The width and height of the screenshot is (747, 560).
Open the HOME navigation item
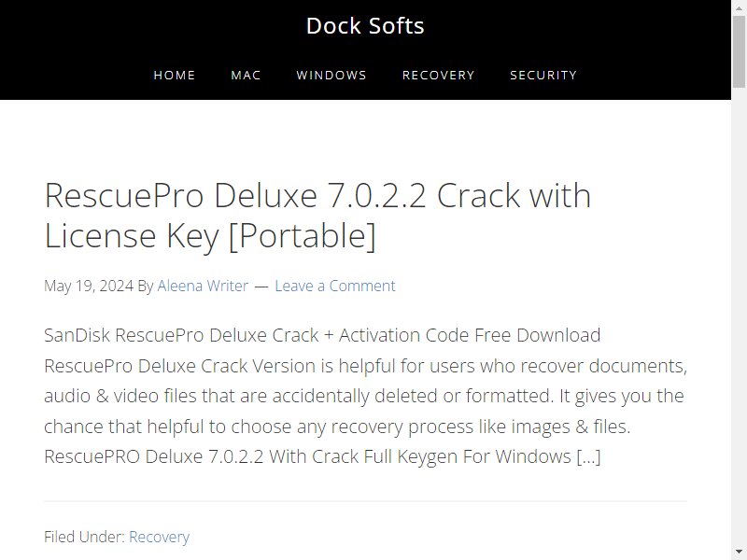175,76
